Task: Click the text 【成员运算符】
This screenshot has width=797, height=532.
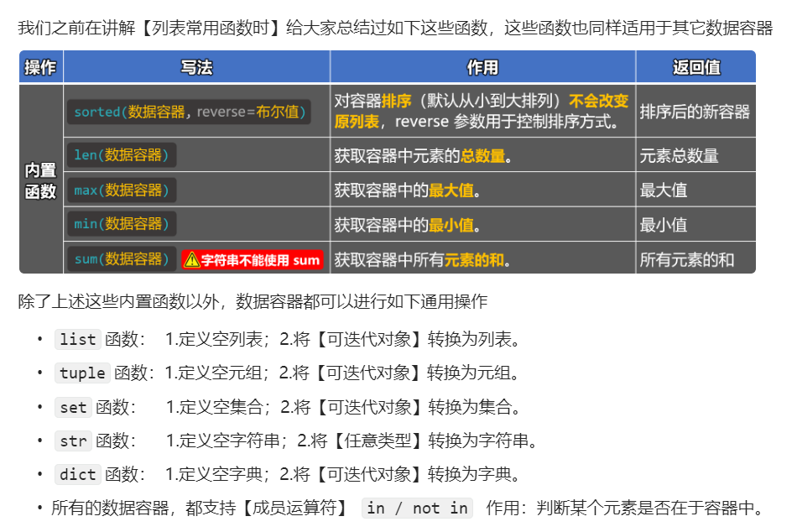Action: pos(294,508)
